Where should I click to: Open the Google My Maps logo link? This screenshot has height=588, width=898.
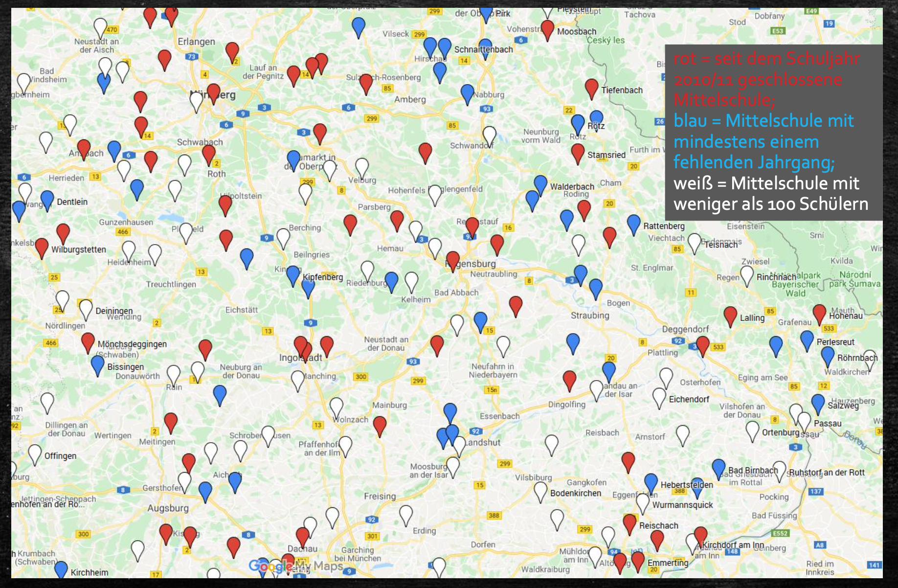tap(295, 566)
